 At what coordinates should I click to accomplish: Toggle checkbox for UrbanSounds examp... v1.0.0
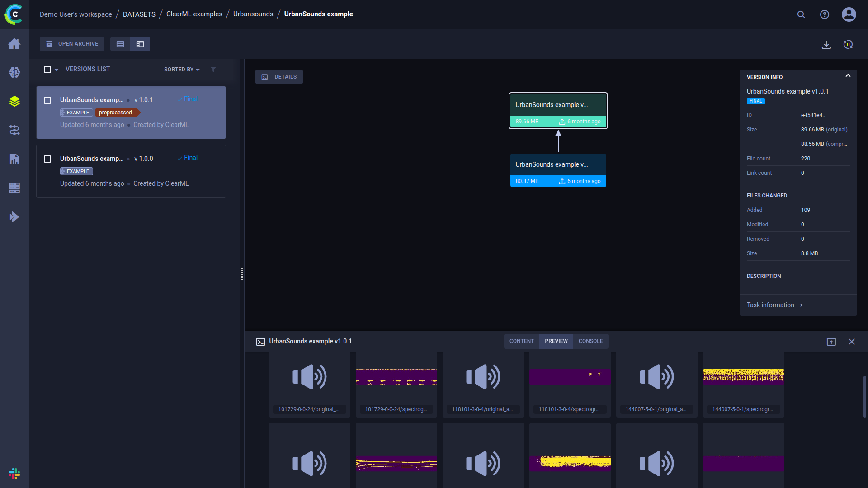point(47,158)
